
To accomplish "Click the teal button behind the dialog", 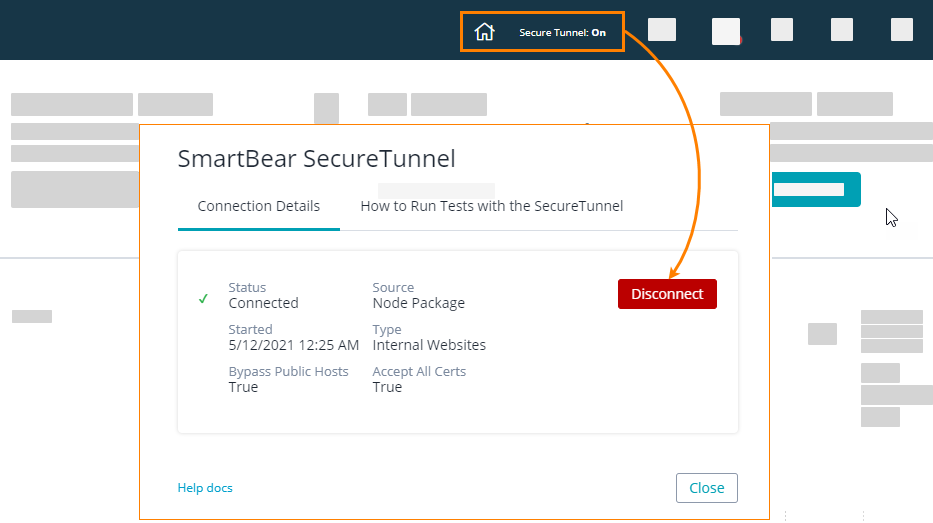I will coord(815,189).
